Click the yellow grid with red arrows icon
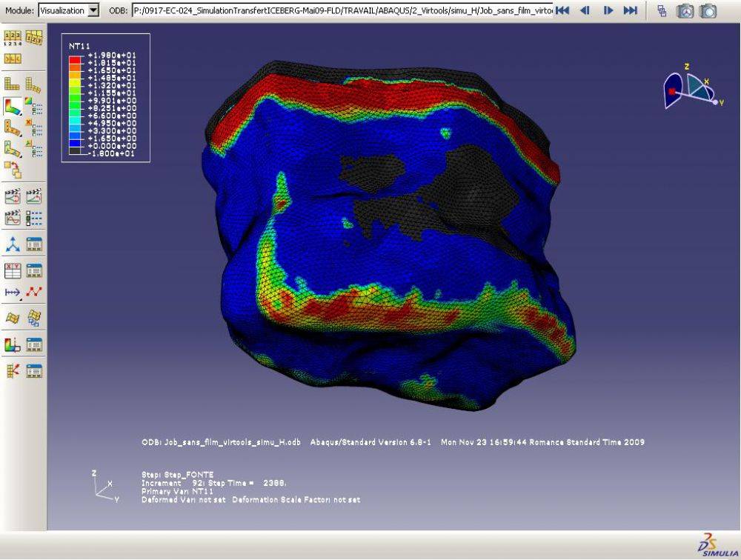This screenshot has height=560, width=741. [13, 371]
